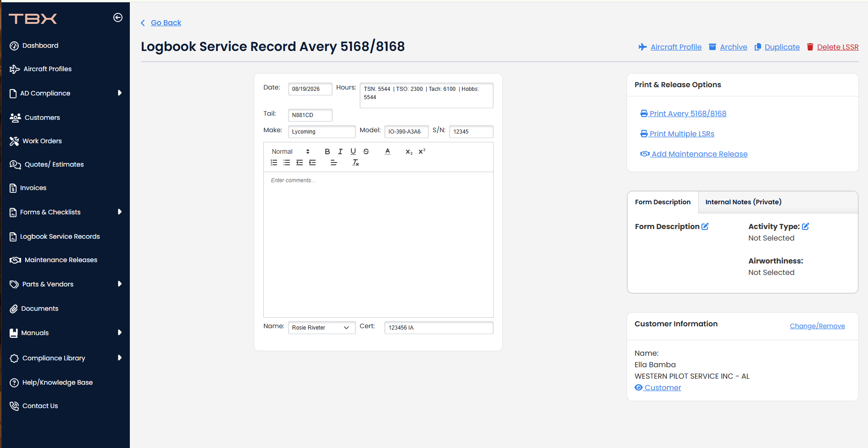Click into the comments text area
This screenshot has height=448, width=868.
point(378,244)
